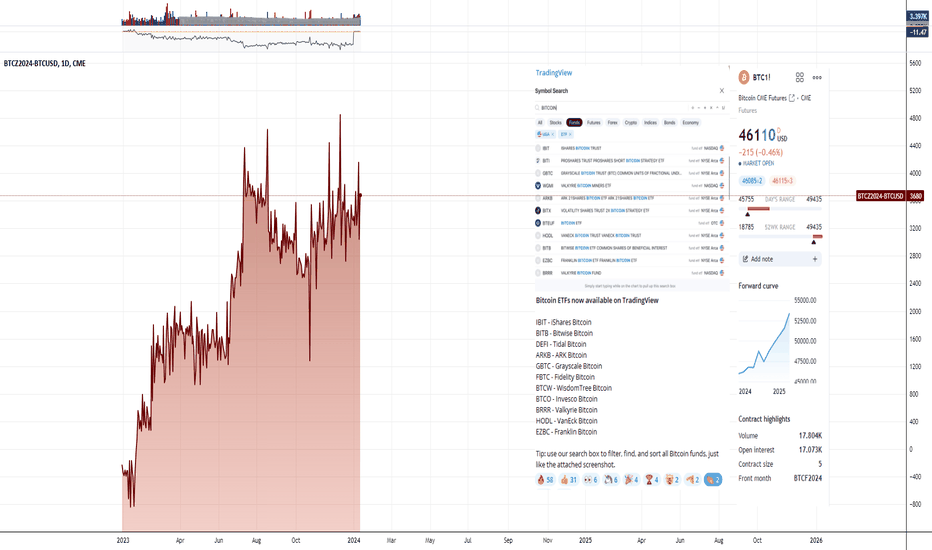This screenshot has width=932, height=550.
Task: Select the BITI ProShares Short Bitcoin result
Action: (x=630, y=161)
